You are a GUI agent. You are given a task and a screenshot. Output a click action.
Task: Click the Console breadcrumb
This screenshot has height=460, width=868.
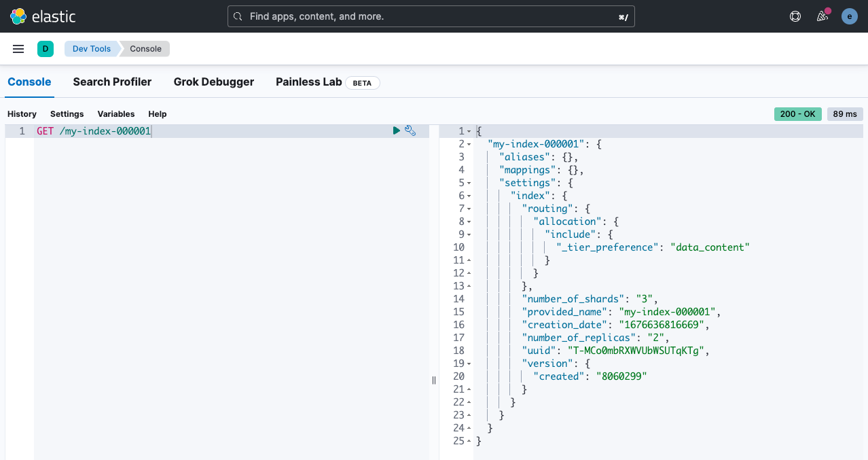[x=145, y=49]
